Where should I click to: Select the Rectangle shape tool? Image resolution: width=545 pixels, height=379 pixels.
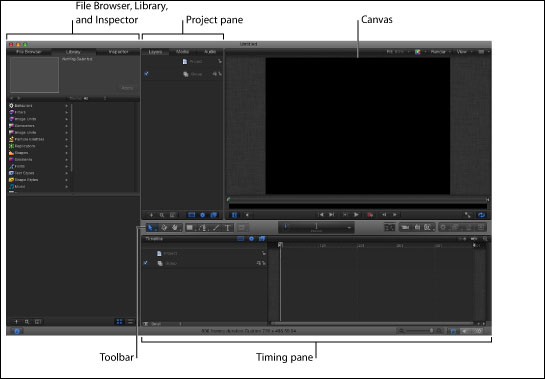[190, 228]
